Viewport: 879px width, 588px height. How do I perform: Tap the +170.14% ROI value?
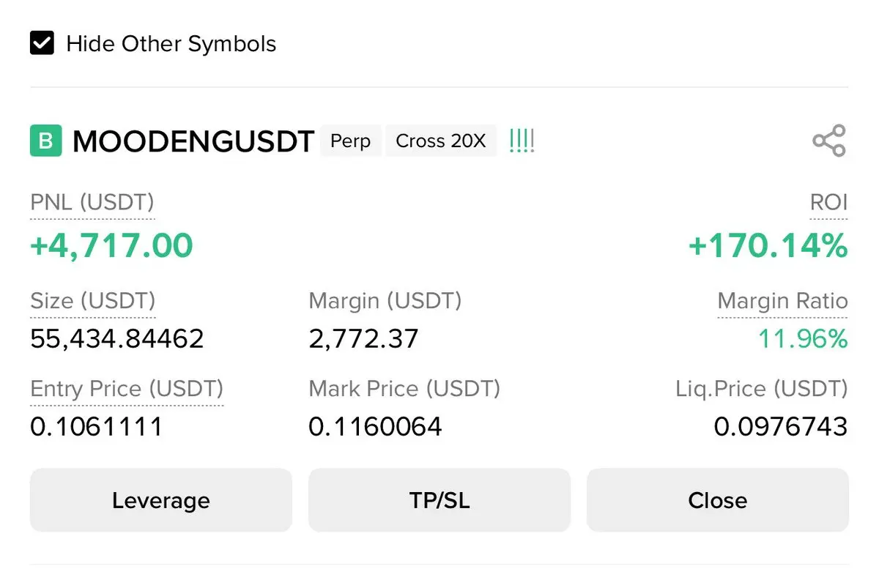[x=768, y=246]
